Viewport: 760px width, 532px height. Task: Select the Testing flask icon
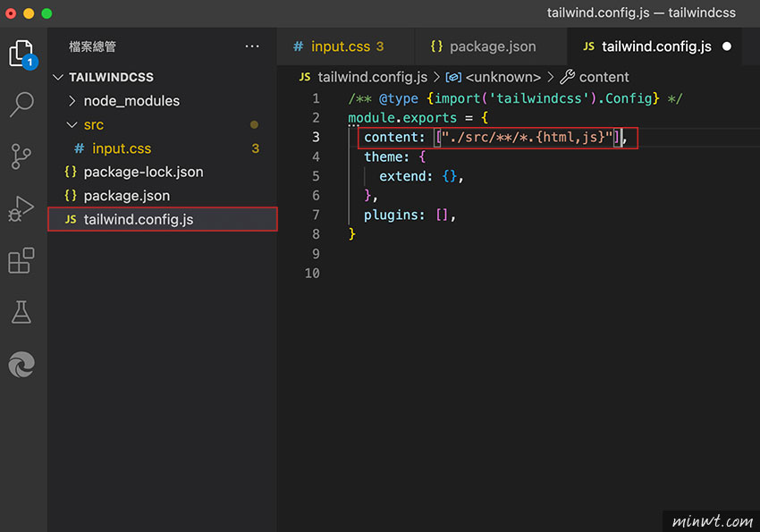pyautogui.click(x=21, y=312)
